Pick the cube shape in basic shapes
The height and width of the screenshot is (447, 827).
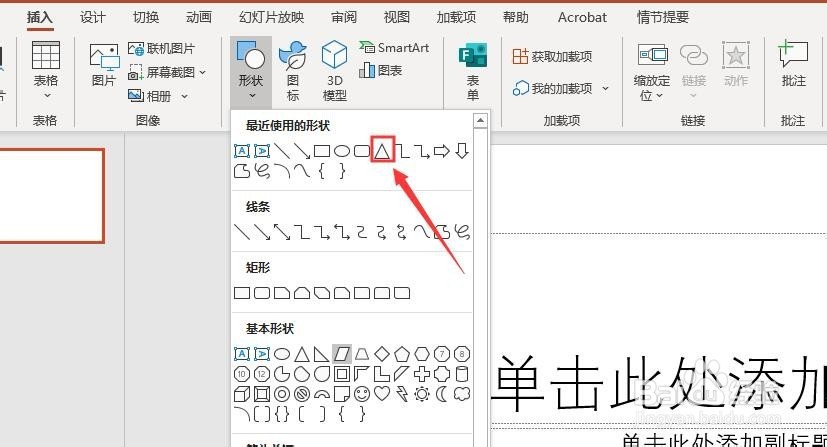click(x=242, y=394)
